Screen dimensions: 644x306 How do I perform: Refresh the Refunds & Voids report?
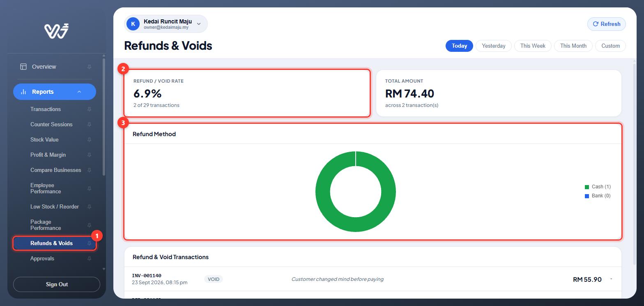[x=607, y=24]
